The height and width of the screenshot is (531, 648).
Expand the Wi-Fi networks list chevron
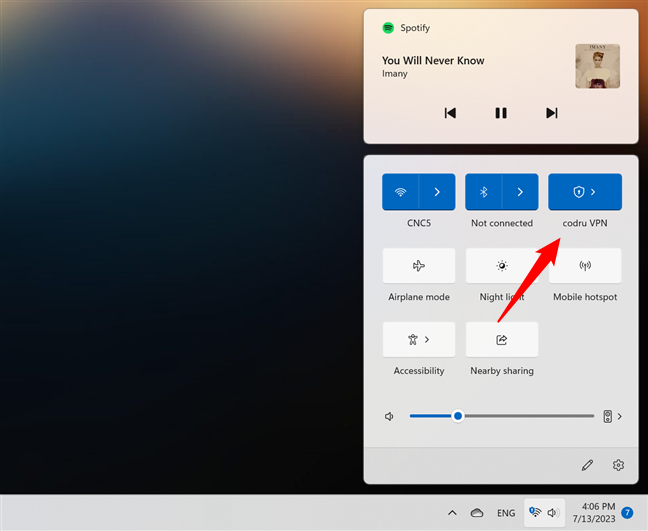(437, 192)
